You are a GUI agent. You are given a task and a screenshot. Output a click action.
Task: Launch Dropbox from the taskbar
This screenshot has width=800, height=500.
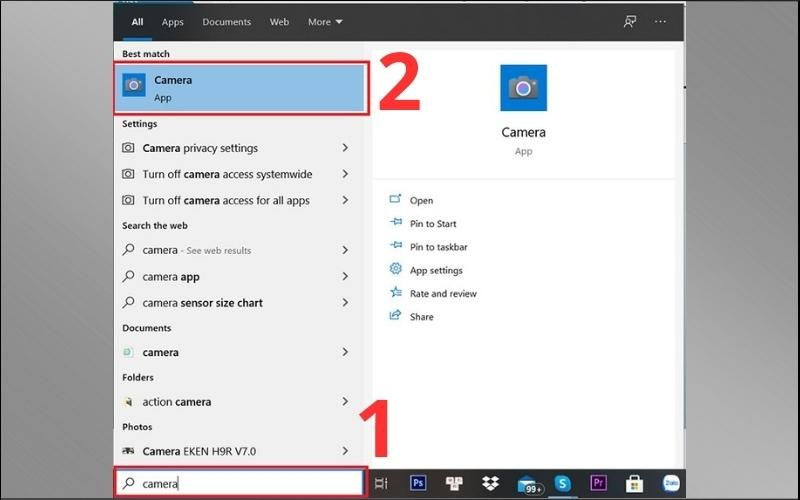point(490,483)
